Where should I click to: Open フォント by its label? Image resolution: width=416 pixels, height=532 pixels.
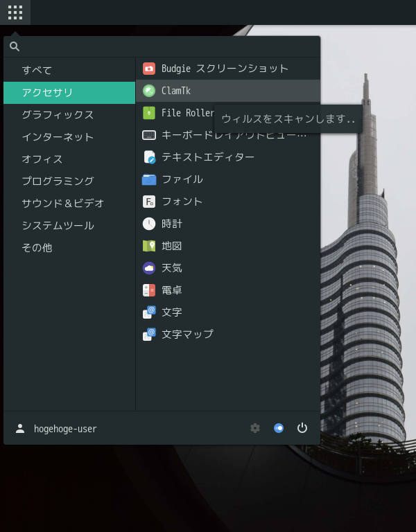pyautogui.click(x=182, y=202)
